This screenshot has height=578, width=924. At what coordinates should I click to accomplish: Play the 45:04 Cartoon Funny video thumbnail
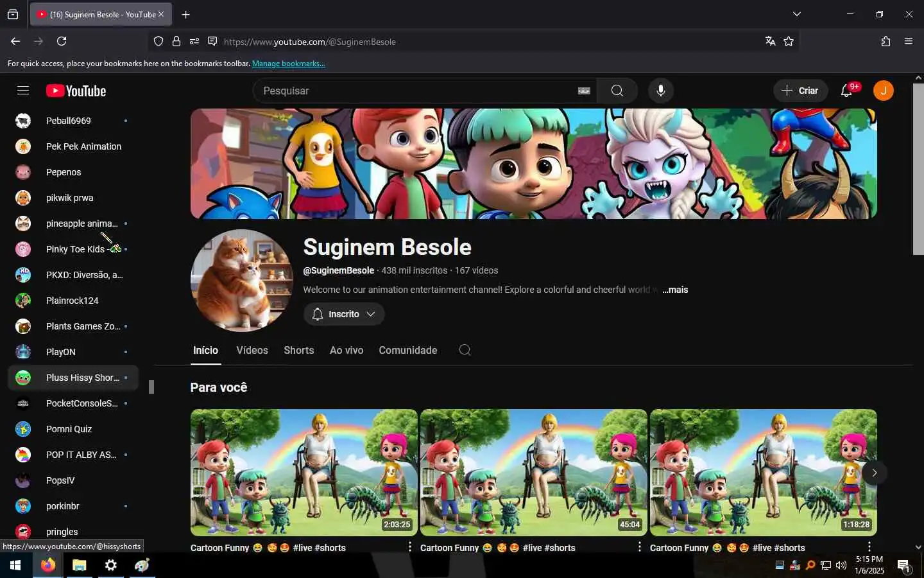[534, 473]
